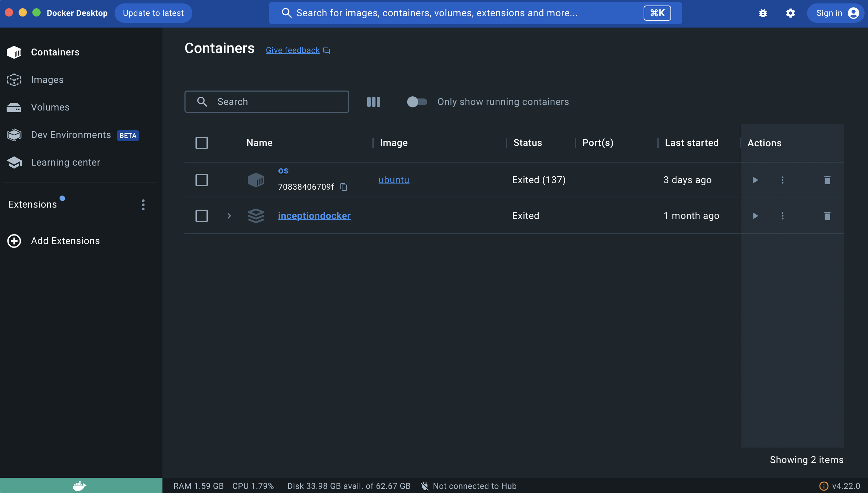Screen dimensions: 868x493
Task: Check the select-all checkbox in header
Action: [202, 143]
